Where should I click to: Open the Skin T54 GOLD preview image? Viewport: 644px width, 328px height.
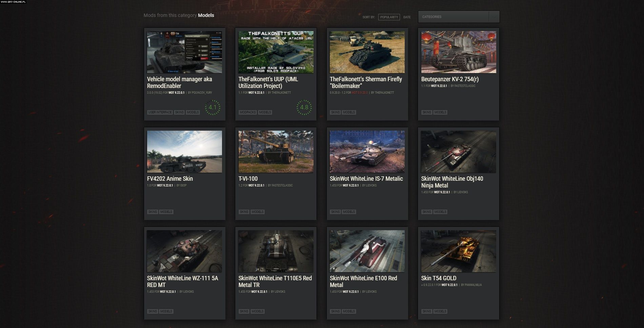pyautogui.click(x=458, y=251)
